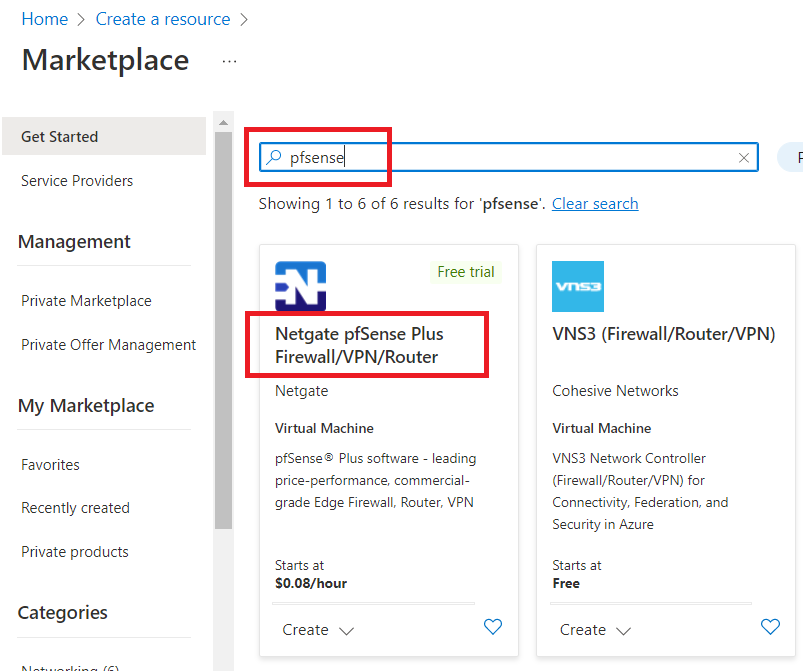This screenshot has width=803, height=671.
Task: Click the VNS3 logo icon
Action: (x=578, y=287)
